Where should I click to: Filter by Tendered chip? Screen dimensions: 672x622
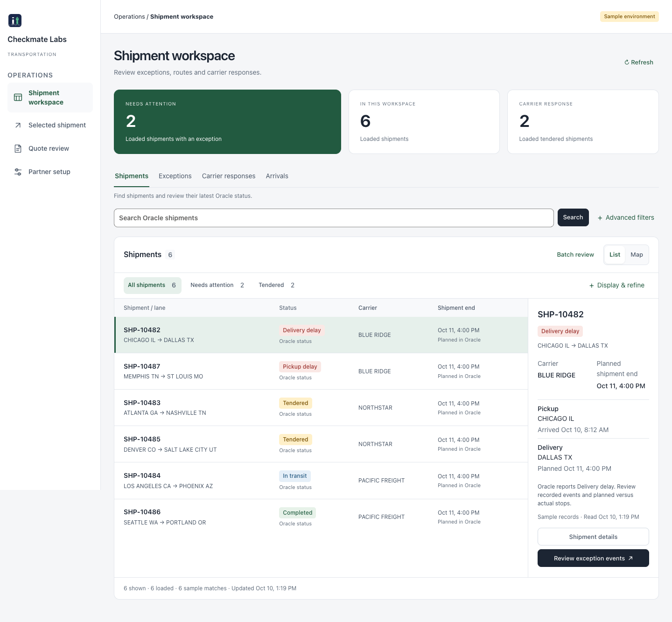coord(277,285)
